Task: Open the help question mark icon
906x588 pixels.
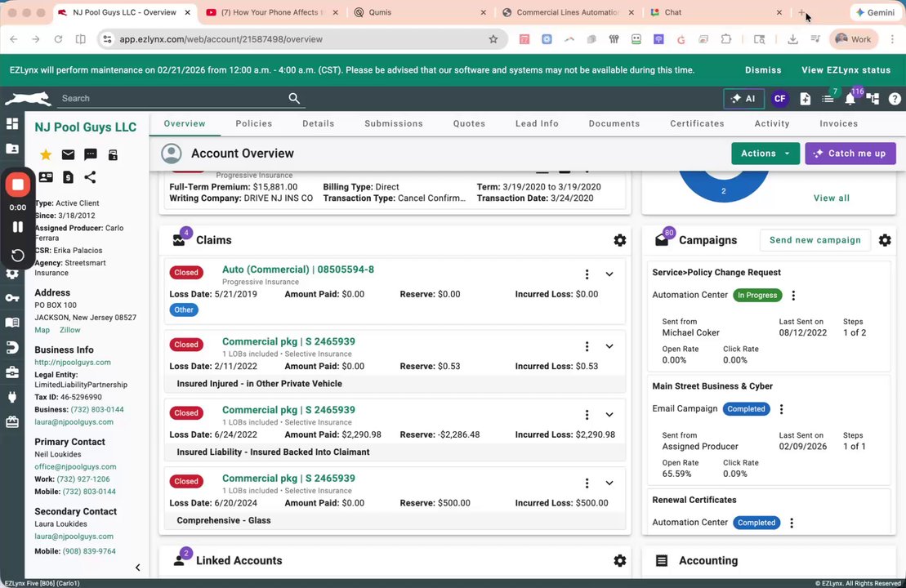Action: (895, 99)
